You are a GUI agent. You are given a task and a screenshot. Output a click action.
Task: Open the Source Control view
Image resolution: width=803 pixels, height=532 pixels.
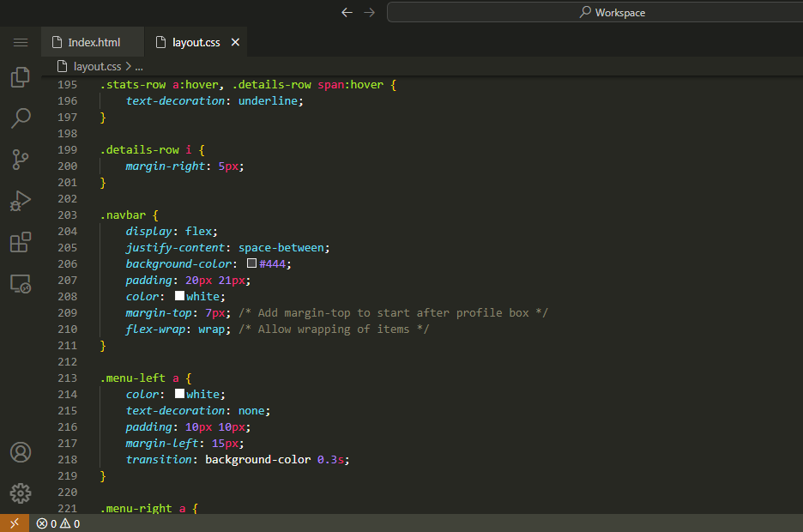(x=21, y=159)
